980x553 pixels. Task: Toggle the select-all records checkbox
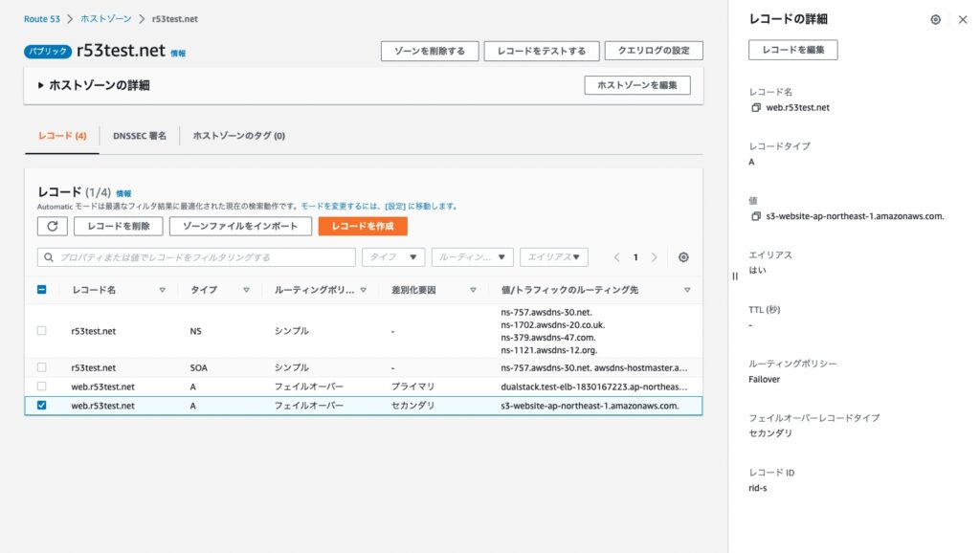tap(41, 289)
